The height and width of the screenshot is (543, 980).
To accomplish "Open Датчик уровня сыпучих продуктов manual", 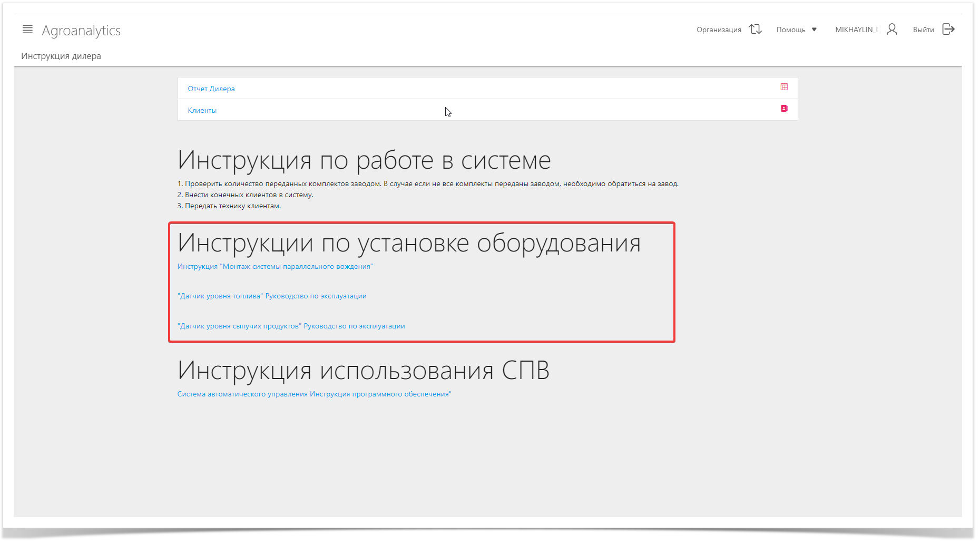I will [291, 326].
